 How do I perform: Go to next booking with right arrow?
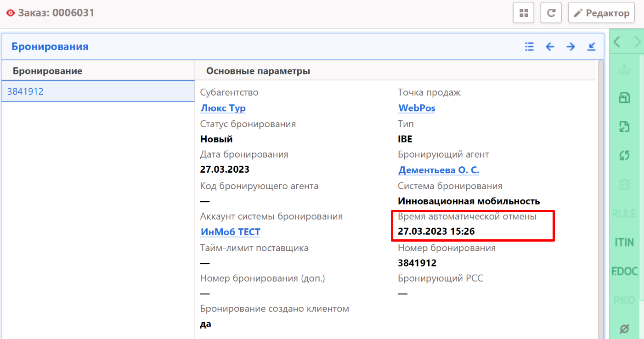pyautogui.click(x=571, y=46)
